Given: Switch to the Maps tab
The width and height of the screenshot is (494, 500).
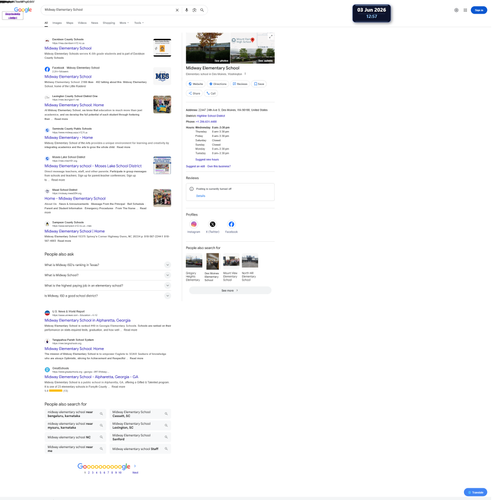Looking at the screenshot, I should (x=70, y=23).
